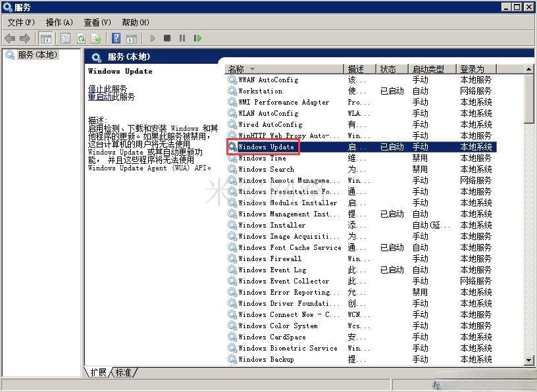This screenshot has width=537, height=392.
Task: Select the Windows Management Instrumentation service
Action: pyautogui.click(x=289, y=214)
